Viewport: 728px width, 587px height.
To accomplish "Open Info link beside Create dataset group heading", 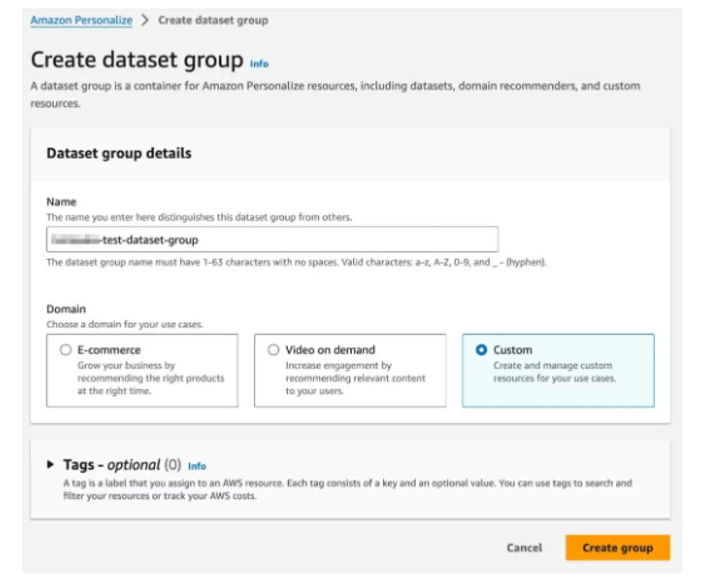I will click(x=259, y=64).
